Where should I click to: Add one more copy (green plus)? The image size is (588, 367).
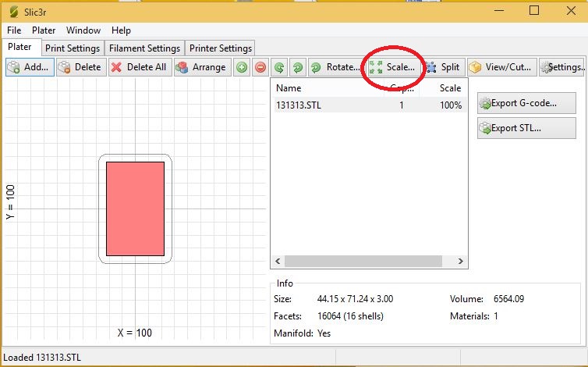point(242,67)
